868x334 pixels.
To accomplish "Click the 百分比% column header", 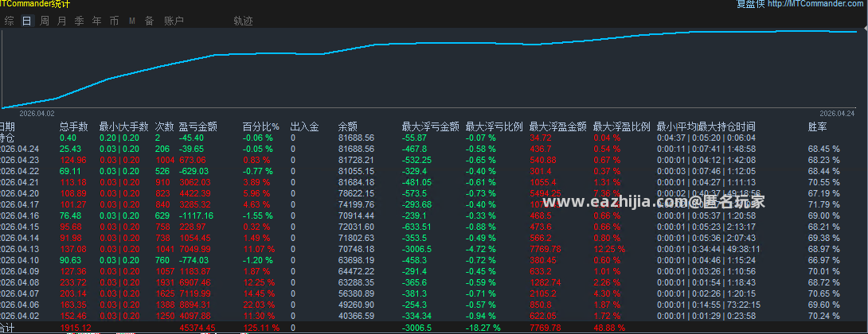I will click(x=260, y=126).
